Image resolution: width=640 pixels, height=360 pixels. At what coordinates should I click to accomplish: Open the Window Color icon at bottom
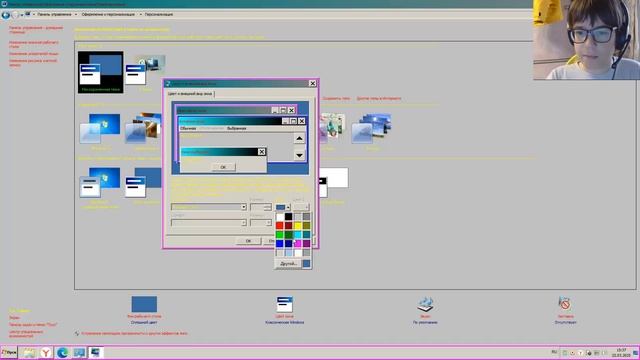(x=284, y=304)
